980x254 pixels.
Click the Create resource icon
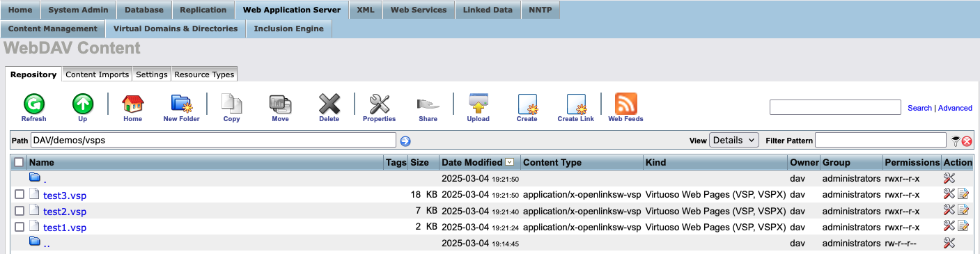[x=527, y=104]
